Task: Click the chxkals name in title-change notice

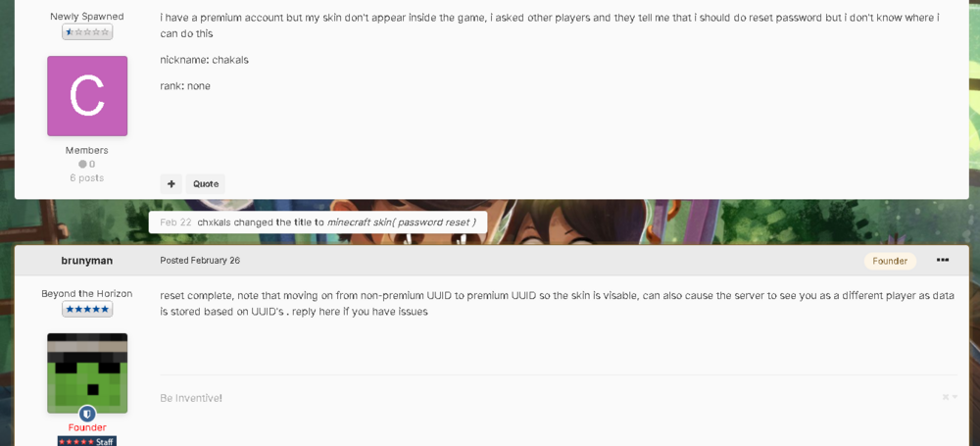Action: 216,223
